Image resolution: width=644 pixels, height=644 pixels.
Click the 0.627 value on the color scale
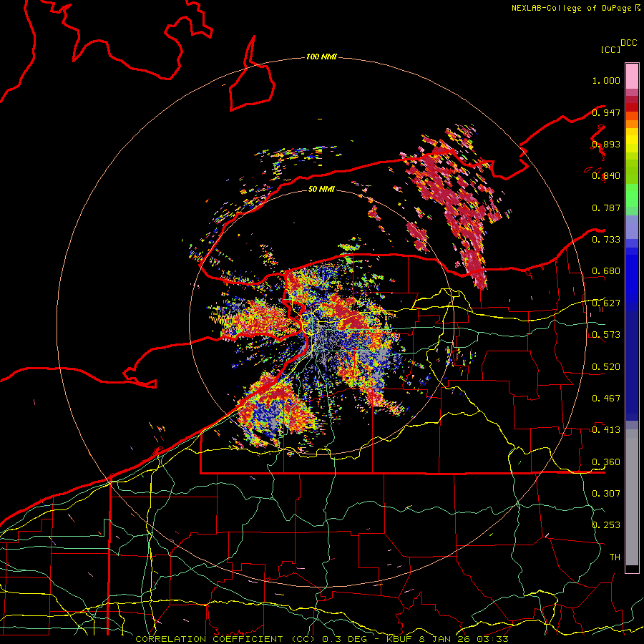606,303
